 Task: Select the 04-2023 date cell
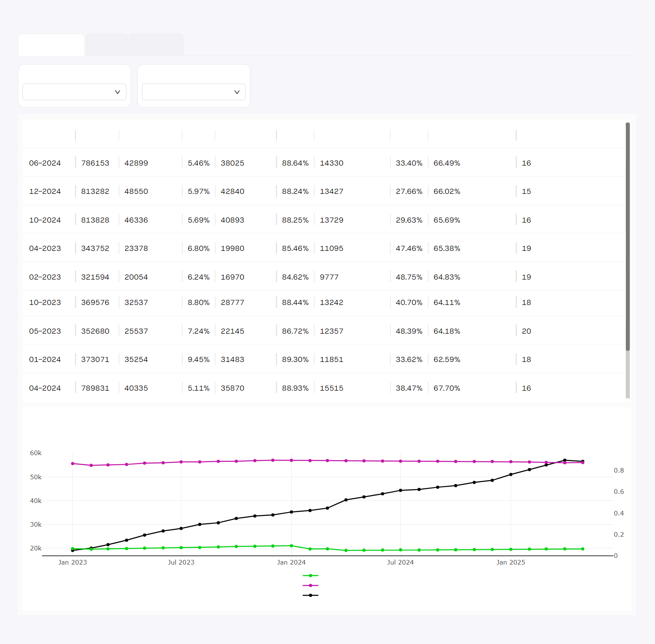45,248
